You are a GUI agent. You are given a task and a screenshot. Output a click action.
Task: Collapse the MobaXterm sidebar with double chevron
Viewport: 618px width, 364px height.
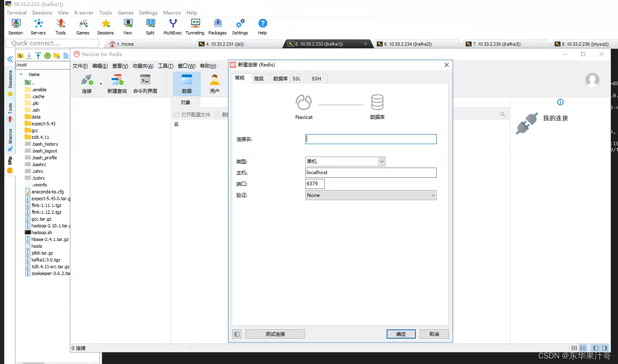(10, 59)
